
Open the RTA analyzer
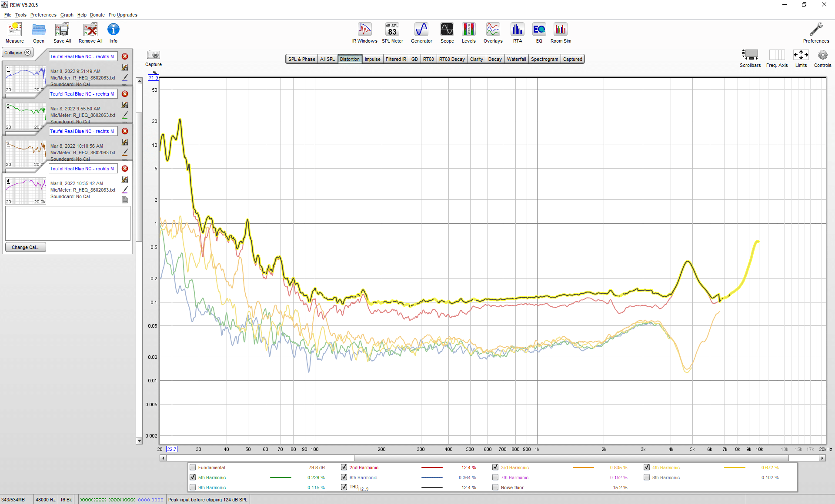click(517, 33)
